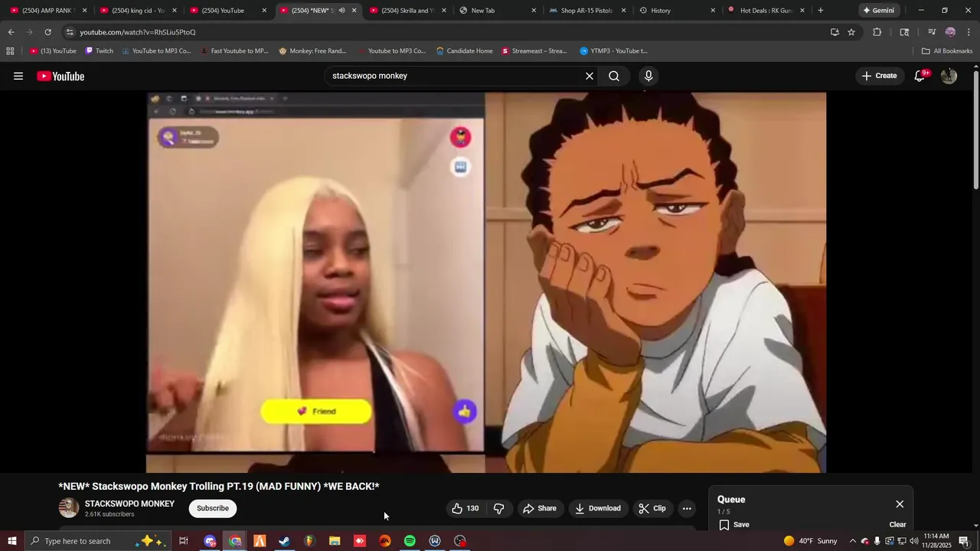Viewport: 980px width, 551px height.
Task: Open Chrome three-dot menu
Action: click(969, 32)
